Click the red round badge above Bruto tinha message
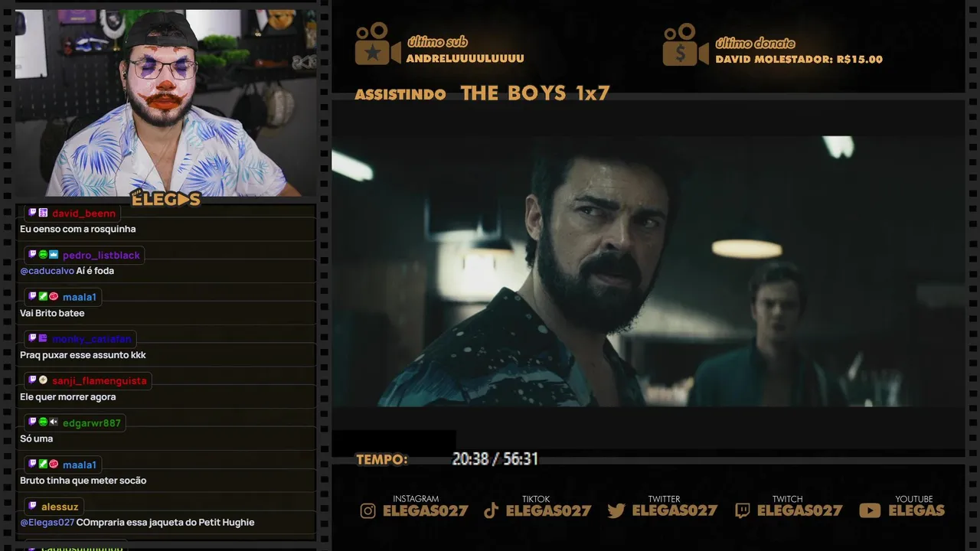Screen dimensions: 980x551 [54, 465]
